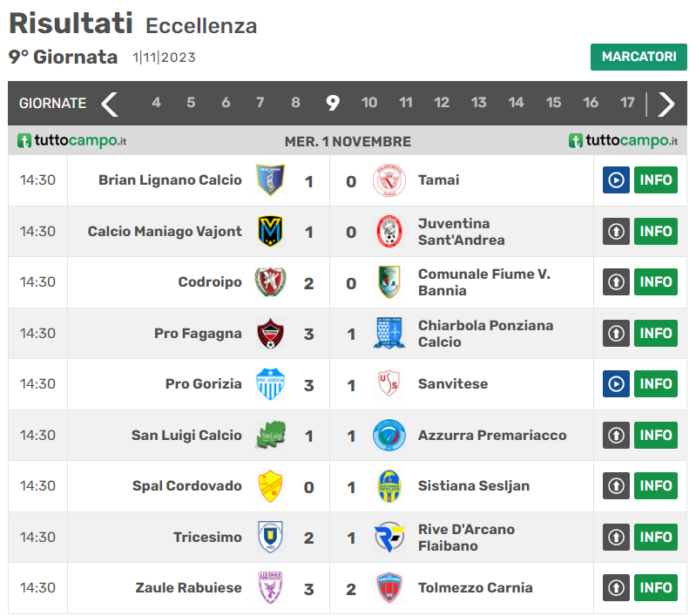Click the Pro Fagagna team logo
This screenshot has width=696, height=616.
tap(270, 334)
